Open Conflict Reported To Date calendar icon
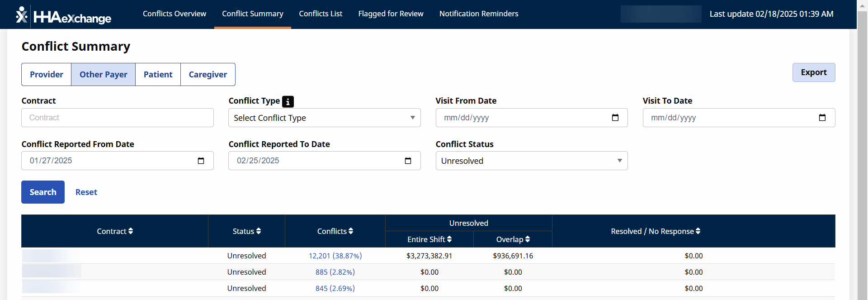This screenshot has height=300, width=868. [408, 161]
